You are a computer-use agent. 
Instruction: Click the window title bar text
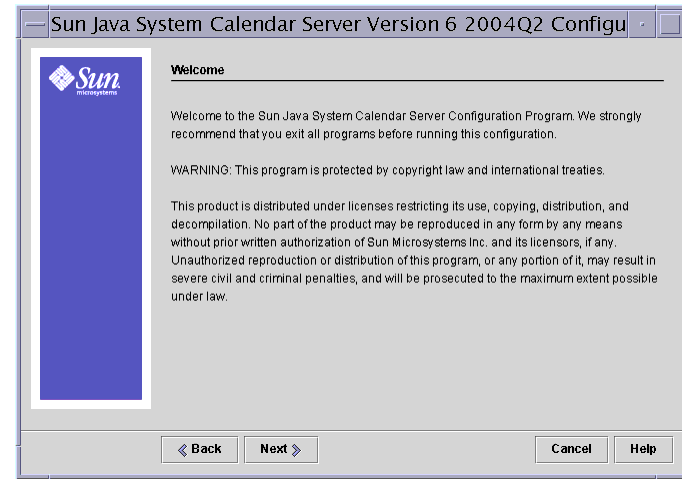338,24
